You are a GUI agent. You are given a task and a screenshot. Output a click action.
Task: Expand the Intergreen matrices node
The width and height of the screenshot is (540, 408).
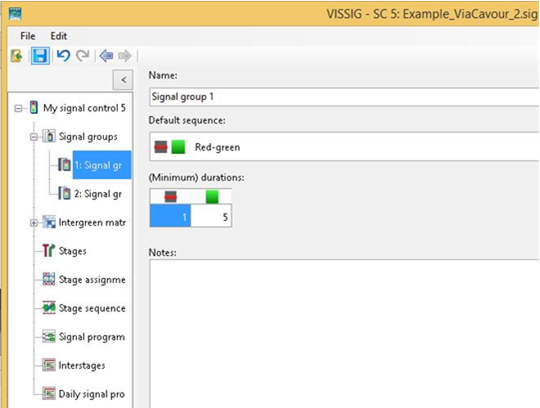pos(34,223)
